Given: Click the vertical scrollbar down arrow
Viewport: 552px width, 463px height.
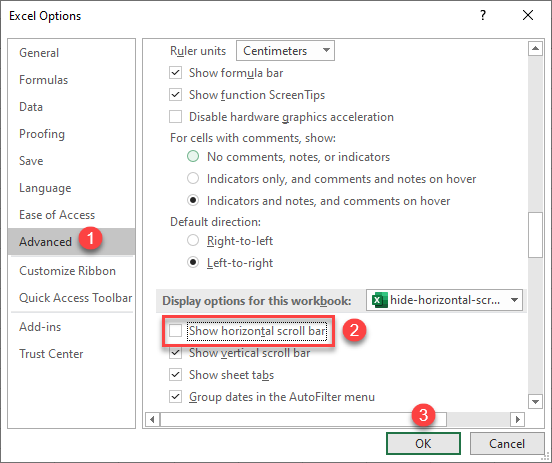Looking at the screenshot, I should point(535,401).
